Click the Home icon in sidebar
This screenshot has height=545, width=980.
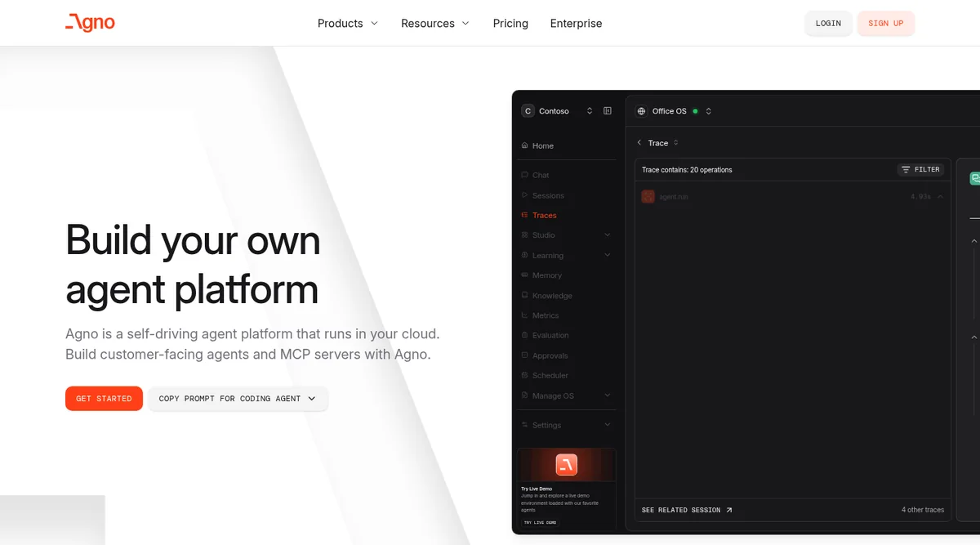(x=524, y=145)
